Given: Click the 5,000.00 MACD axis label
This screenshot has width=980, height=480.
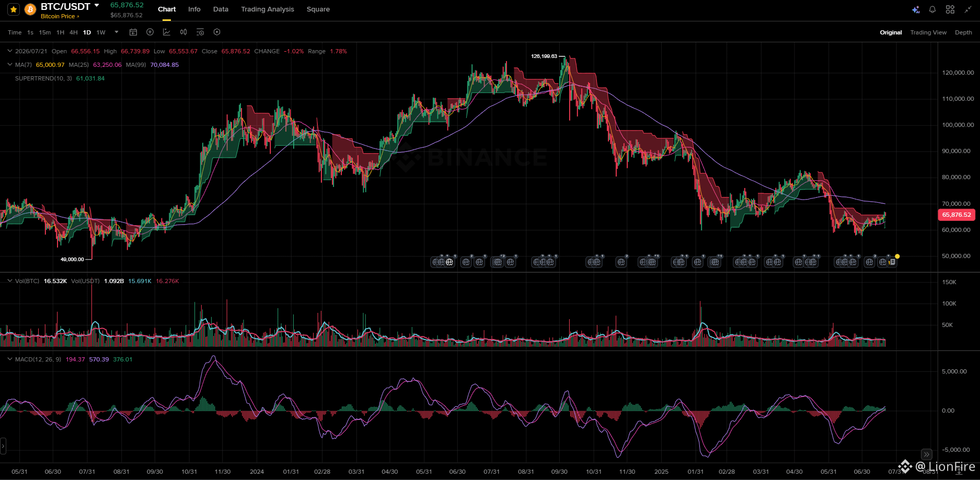Looking at the screenshot, I should 954,371.
